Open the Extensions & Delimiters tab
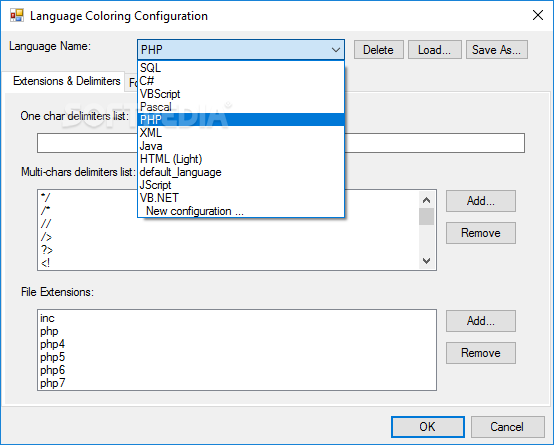This screenshot has height=445, width=554. pyautogui.click(x=66, y=81)
